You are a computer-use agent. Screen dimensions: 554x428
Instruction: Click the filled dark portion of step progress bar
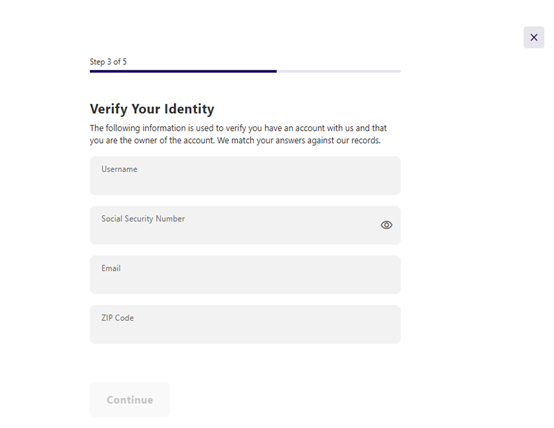[x=183, y=71]
